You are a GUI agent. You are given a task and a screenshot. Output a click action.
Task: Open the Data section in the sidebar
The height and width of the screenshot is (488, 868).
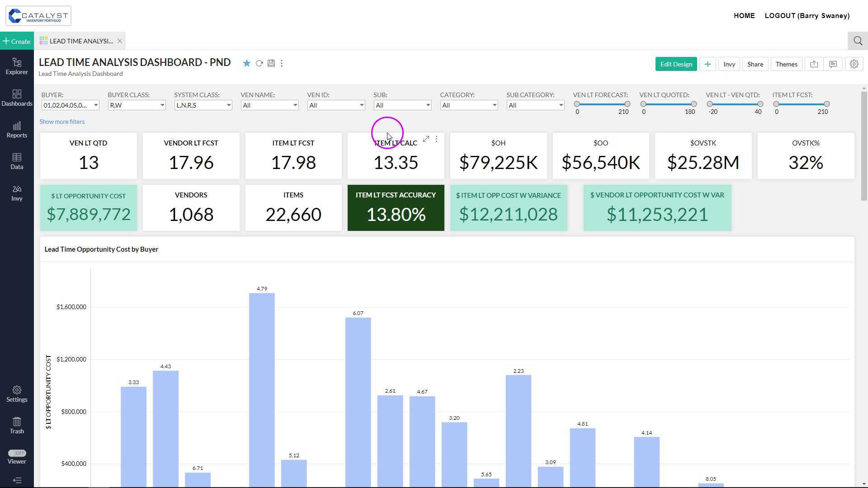[x=17, y=161]
